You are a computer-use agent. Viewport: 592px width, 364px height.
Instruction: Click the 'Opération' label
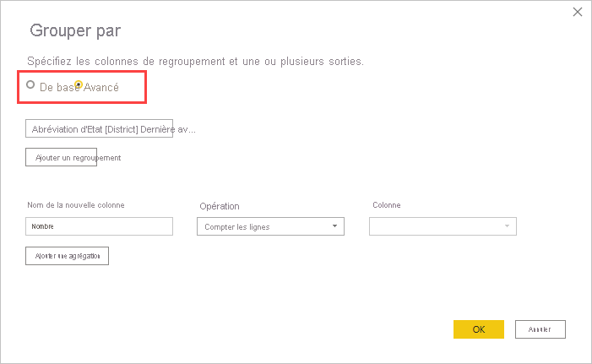click(220, 206)
